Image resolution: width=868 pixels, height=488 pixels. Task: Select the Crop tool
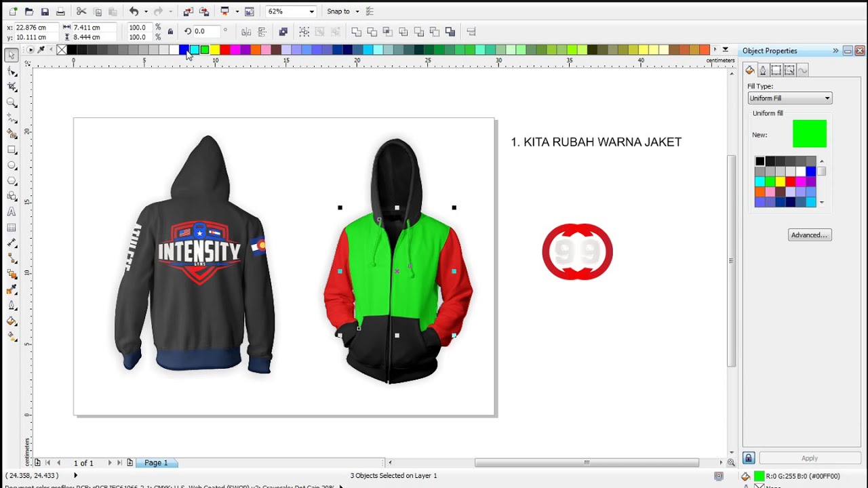[12, 87]
